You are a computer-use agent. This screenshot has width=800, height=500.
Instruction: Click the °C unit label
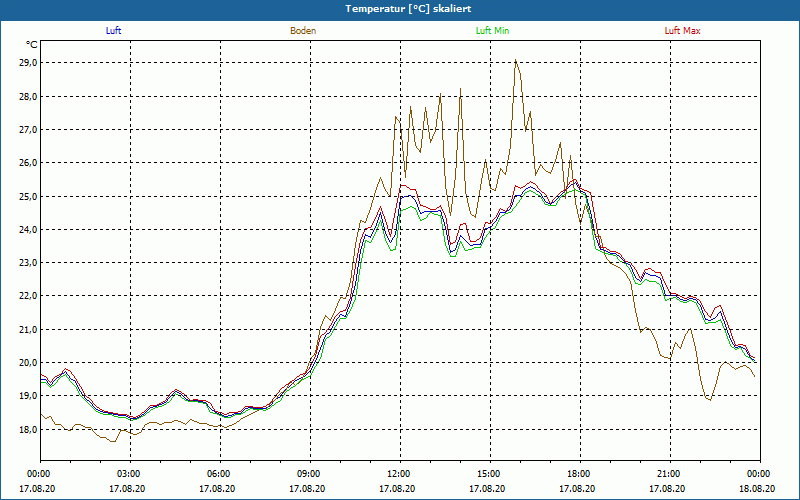pos(32,45)
